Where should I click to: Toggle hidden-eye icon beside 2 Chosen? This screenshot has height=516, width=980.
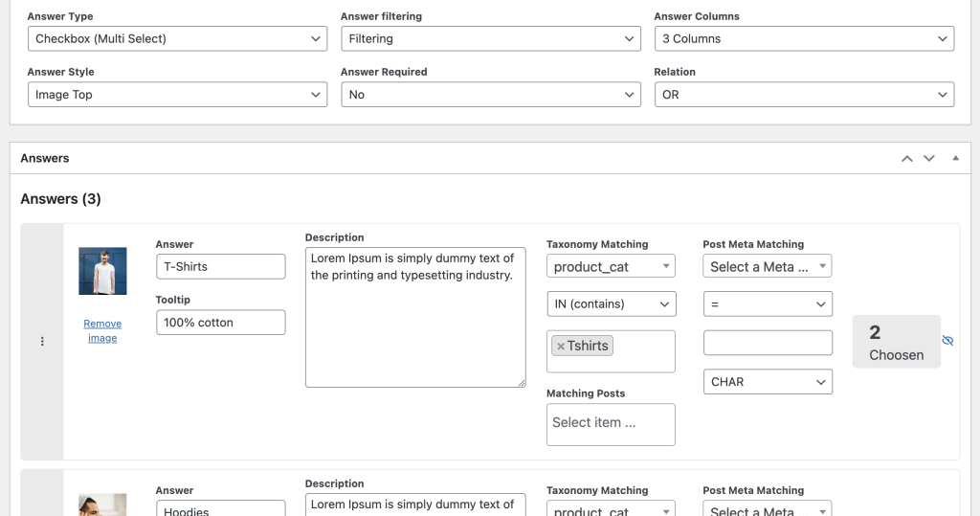click(x=947, y=340)
